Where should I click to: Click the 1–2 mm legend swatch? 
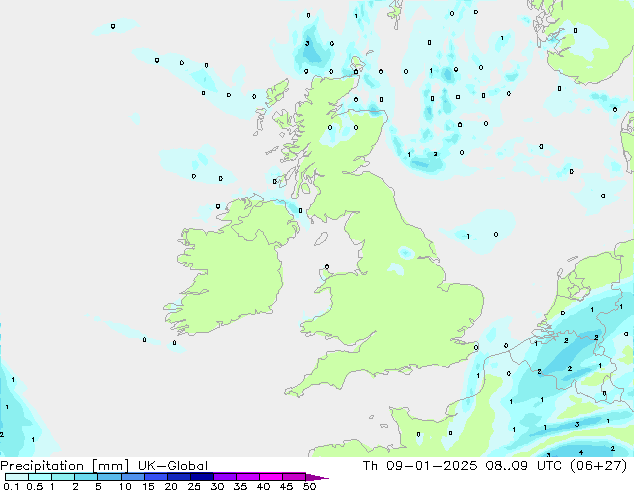pyautogui.click(x=63, y=477)
